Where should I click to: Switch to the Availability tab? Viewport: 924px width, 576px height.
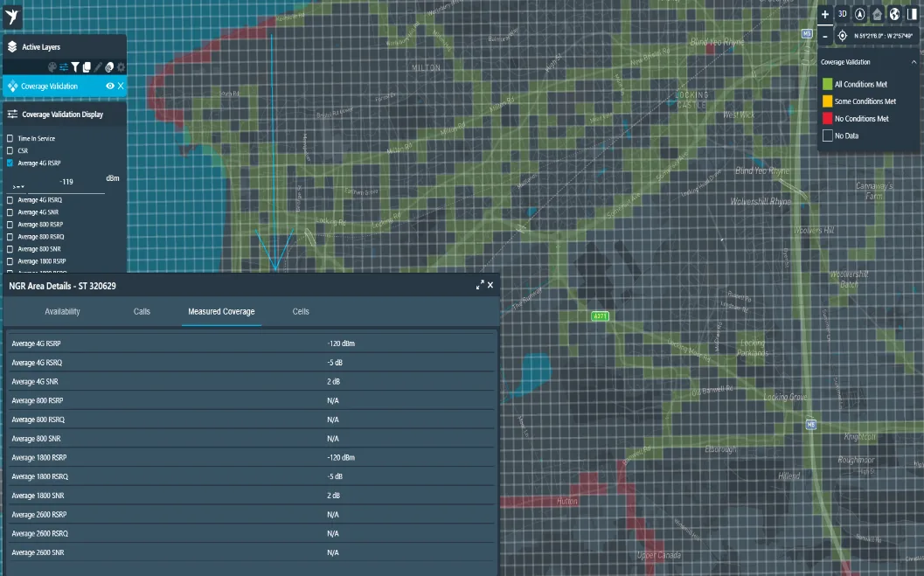point(62,311)
